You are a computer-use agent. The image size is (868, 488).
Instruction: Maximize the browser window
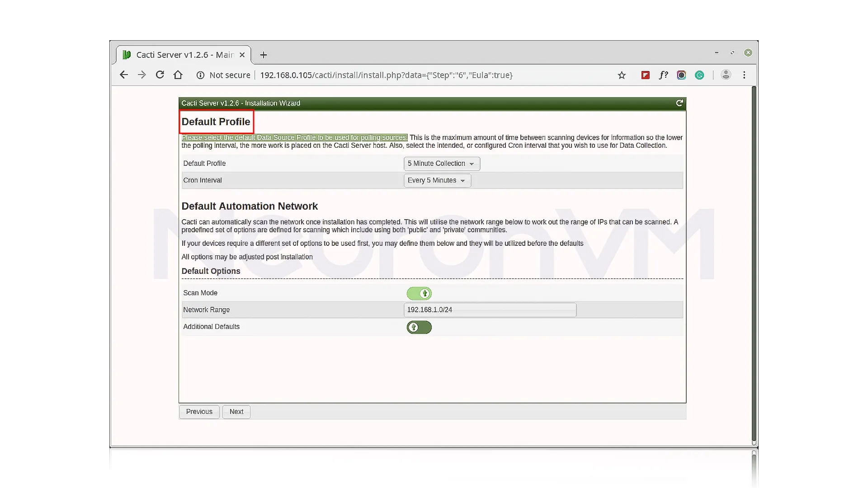(x=732, y=53)
